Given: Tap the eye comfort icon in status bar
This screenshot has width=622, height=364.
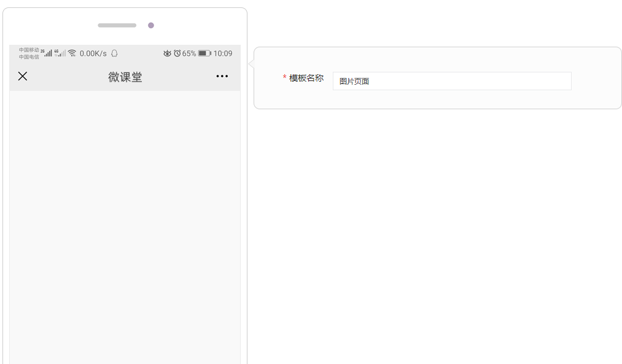Looking at the screenshot, I should click(168, 53).
